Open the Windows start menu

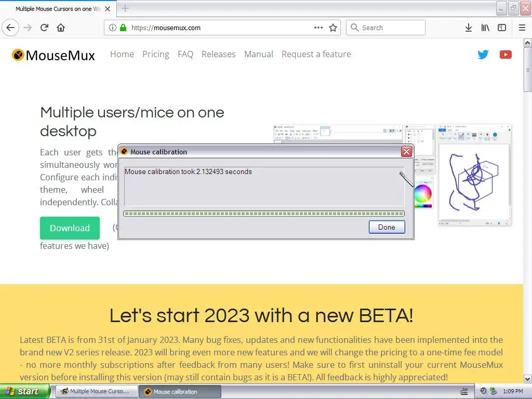point(25,392)
